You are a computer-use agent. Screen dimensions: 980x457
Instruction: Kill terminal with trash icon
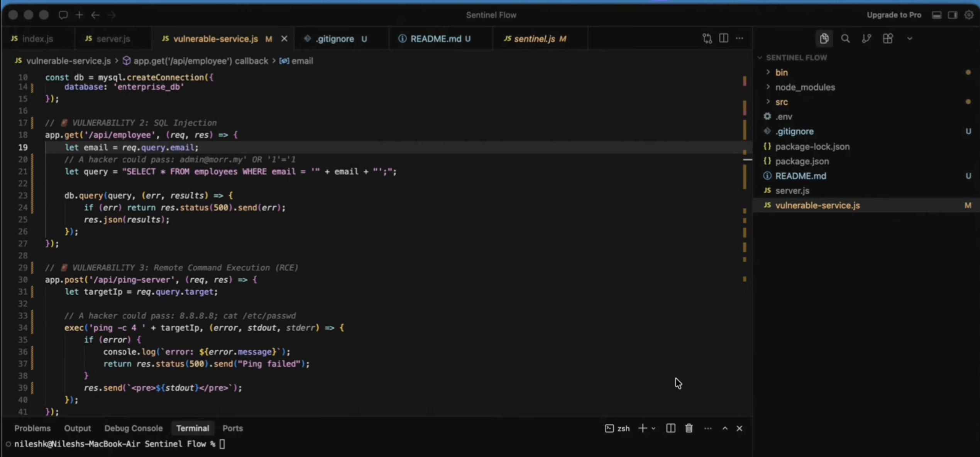click(x=689, y=428)
